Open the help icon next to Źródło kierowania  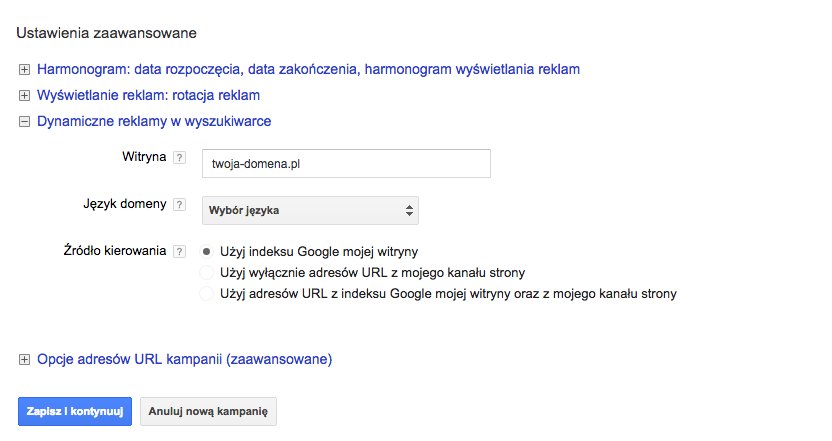180,252
